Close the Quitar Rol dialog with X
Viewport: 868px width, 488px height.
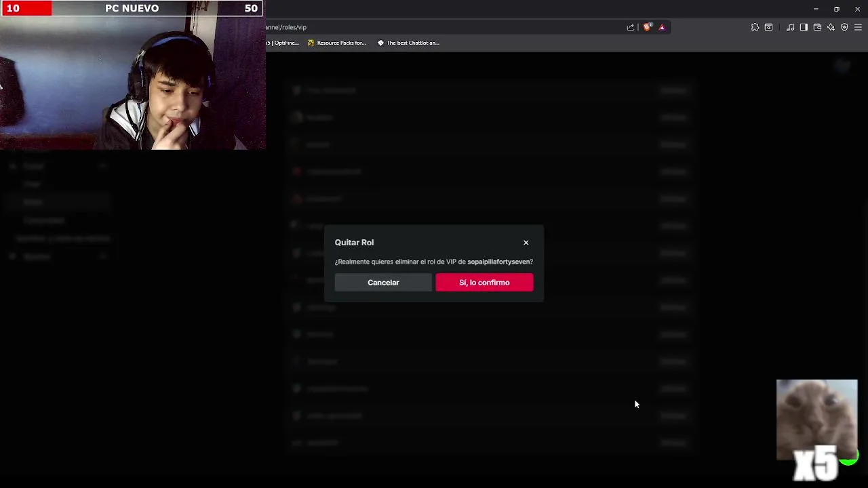coord(526,243)
